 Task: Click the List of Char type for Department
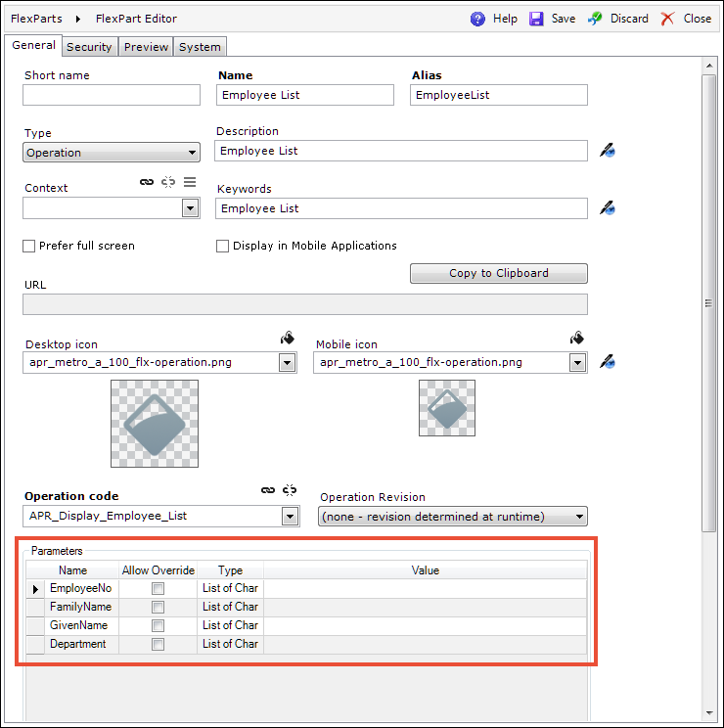tap(230, 644)
